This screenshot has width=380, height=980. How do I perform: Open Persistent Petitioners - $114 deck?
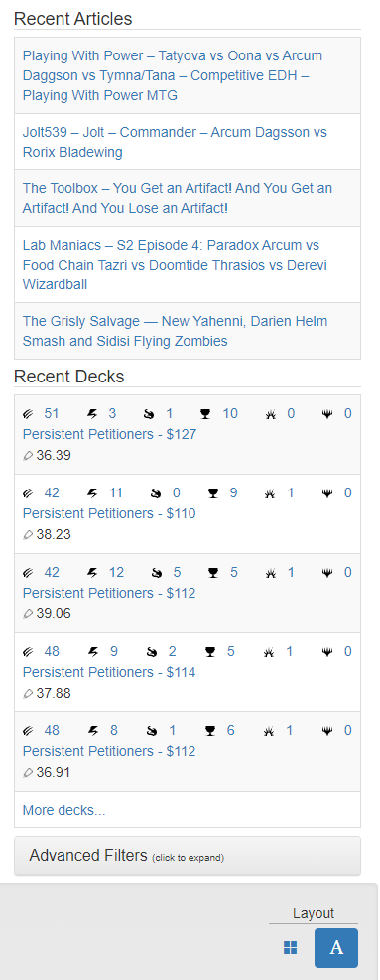tap(109, 672)
